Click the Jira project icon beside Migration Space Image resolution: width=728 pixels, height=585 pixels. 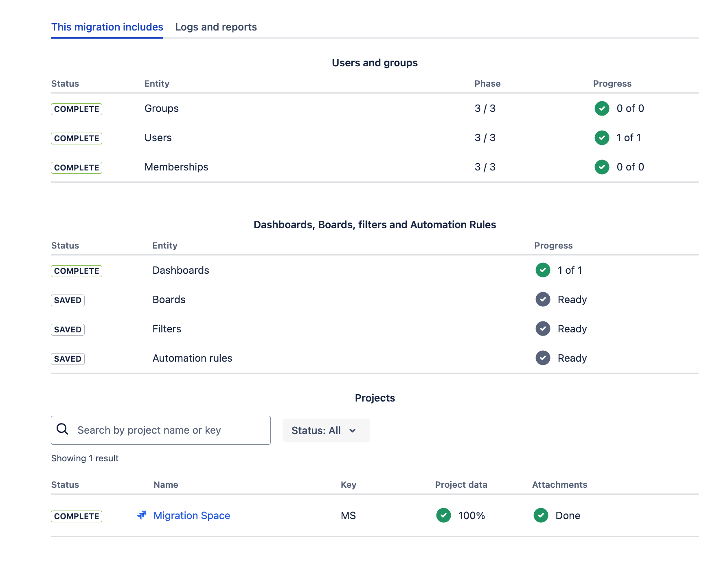pos(142,515)
